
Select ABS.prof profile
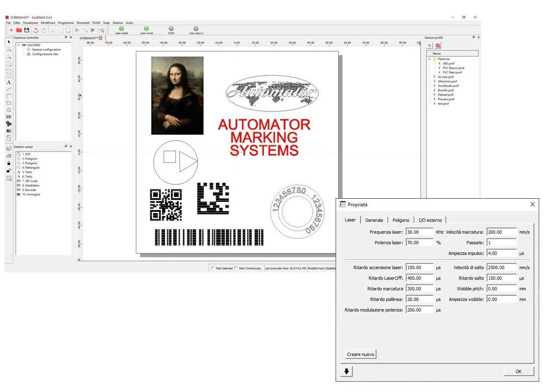pyautogui.click(x=449, y=64)
